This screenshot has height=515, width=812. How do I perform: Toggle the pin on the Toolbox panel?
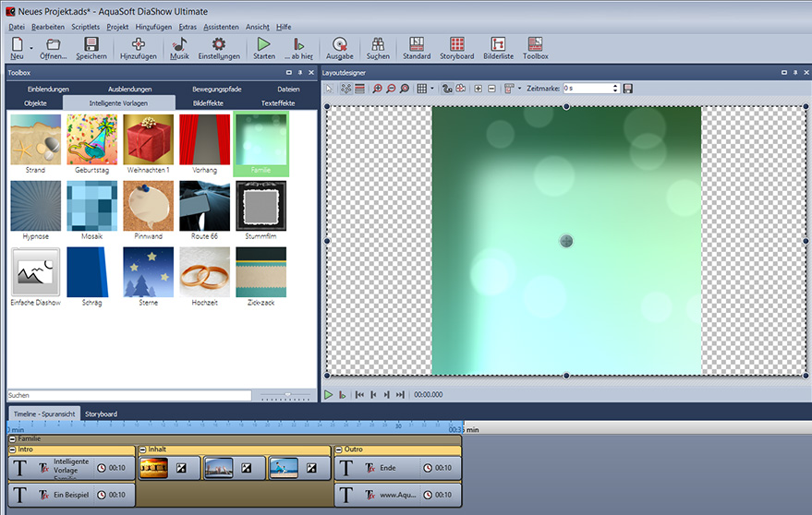300,72
